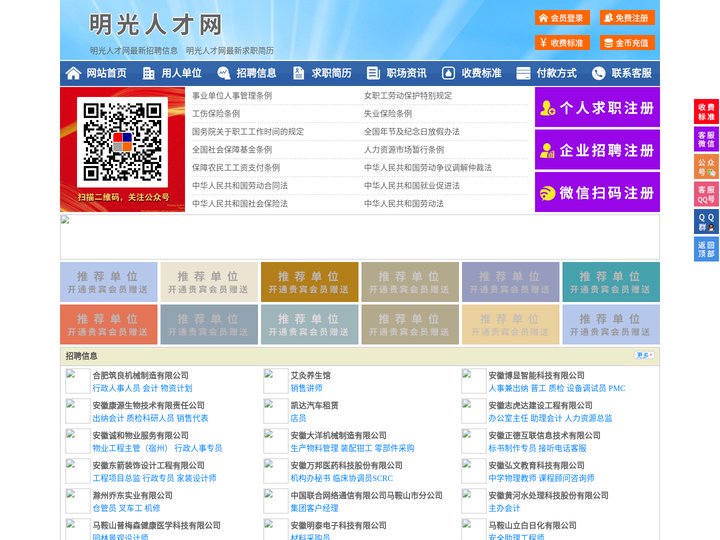Image resolution: width=720 pixels, height=540 pixels.
Task: Click the 明光人才网 site logo title
Action: point(156,24)
